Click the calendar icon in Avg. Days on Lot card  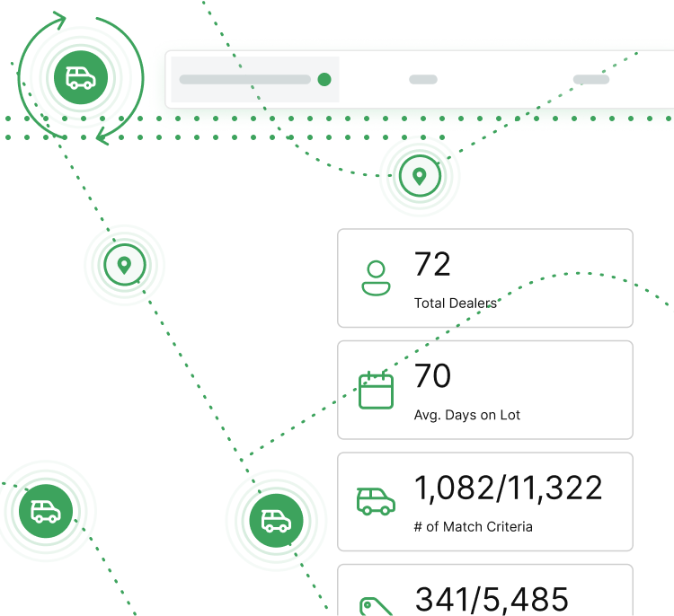[x=377, y=390]
